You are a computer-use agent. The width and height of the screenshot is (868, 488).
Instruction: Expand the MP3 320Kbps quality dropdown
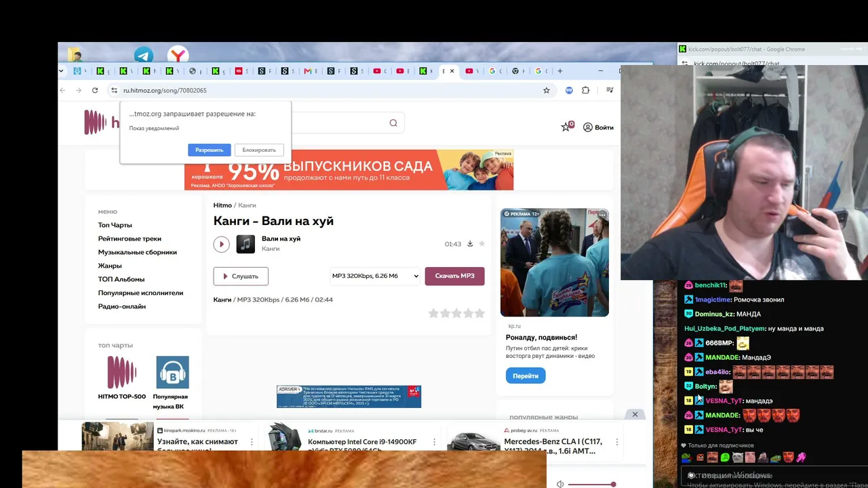point(375,276)
